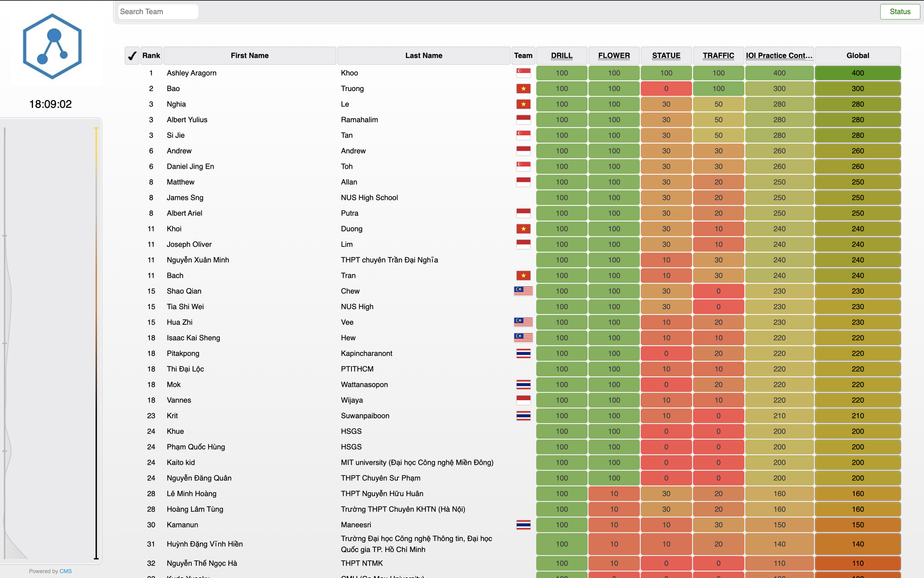This screenshot has height=578, width=924.
Task: Follow the CMS link in footer
Action: (65, 571)
